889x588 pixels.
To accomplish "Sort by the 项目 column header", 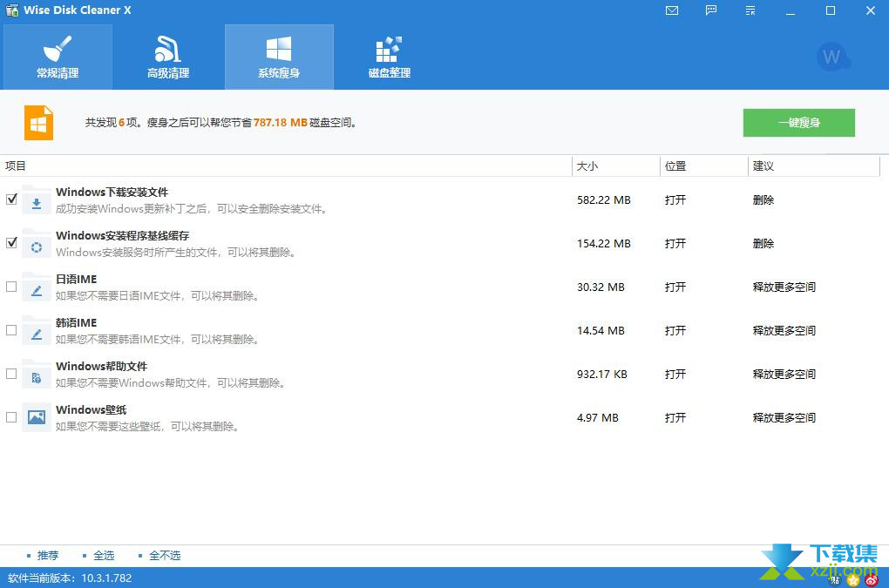I will 286,166.
